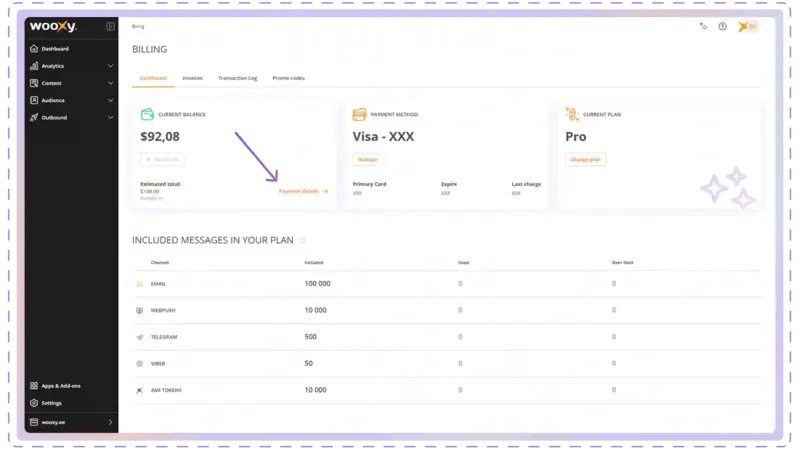Click the BILLING page heading
Image resolution: width=800 pixels, height=450 pixels.
coord(149,49)
